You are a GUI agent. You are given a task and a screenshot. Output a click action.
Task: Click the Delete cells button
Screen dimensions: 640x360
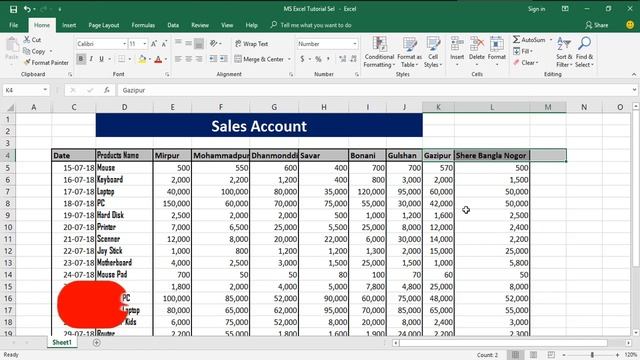point(477,52)
